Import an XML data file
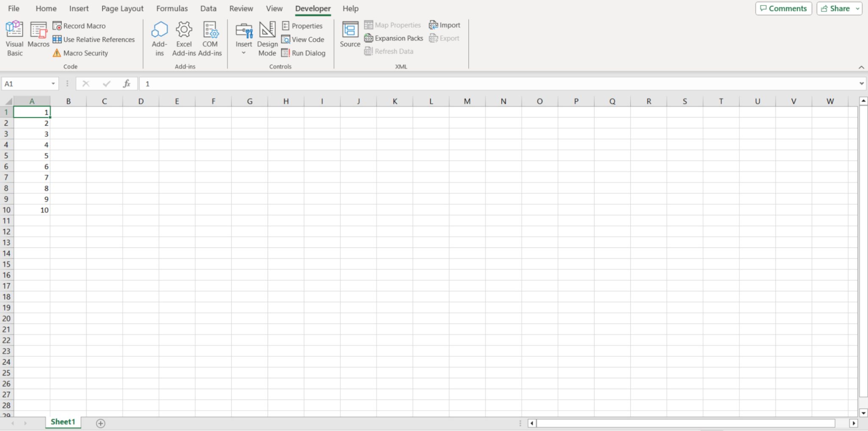The height and width of the screenshot is (431, 868). (444, 25)
